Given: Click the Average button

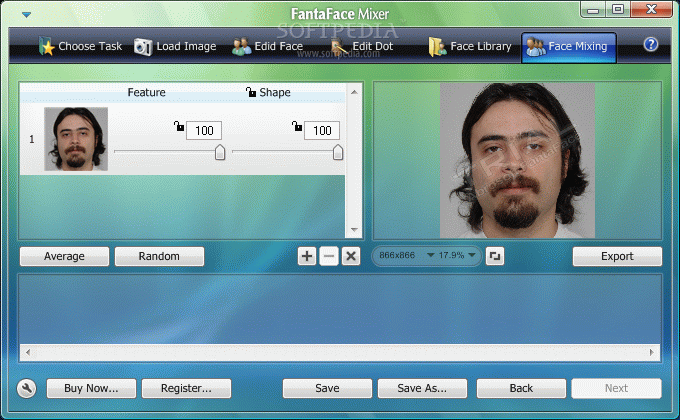Looking at the screenshot, I should coord(64,256).
